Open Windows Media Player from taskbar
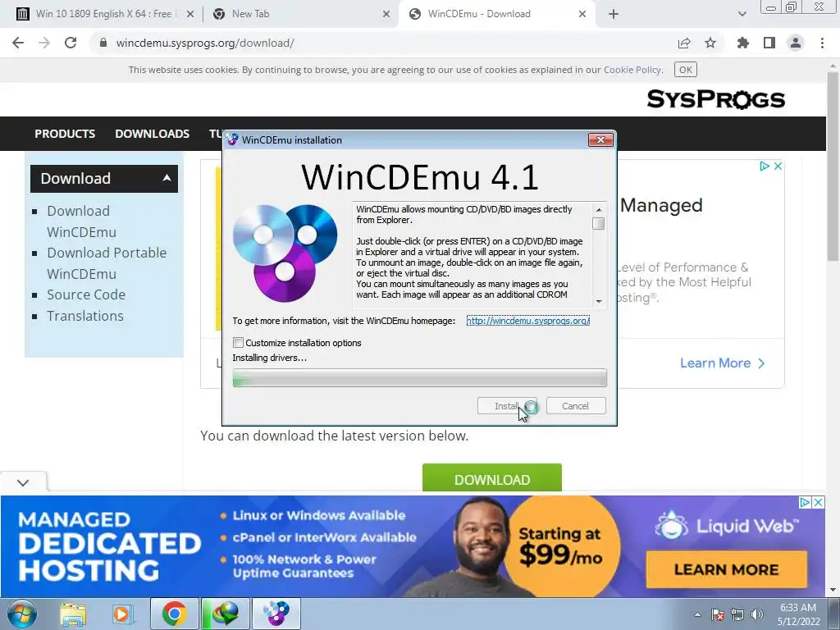840x630 pixels. (122, 614)
